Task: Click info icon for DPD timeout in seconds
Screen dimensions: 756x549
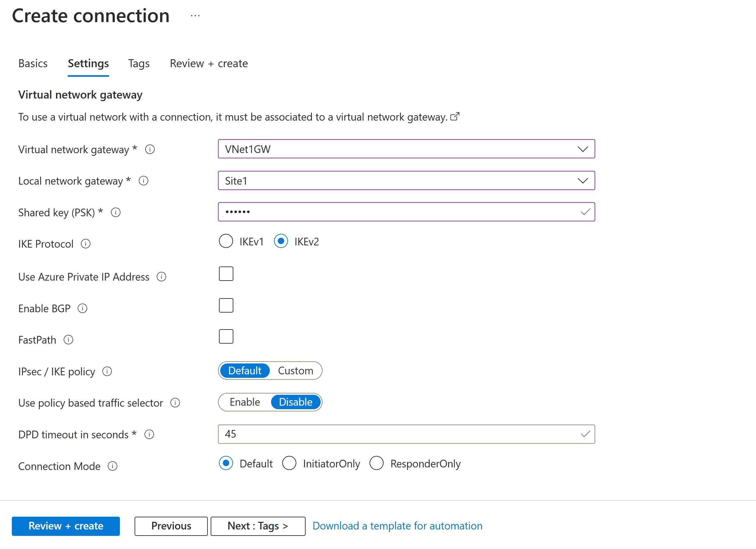Action: (x=149, y=434)
